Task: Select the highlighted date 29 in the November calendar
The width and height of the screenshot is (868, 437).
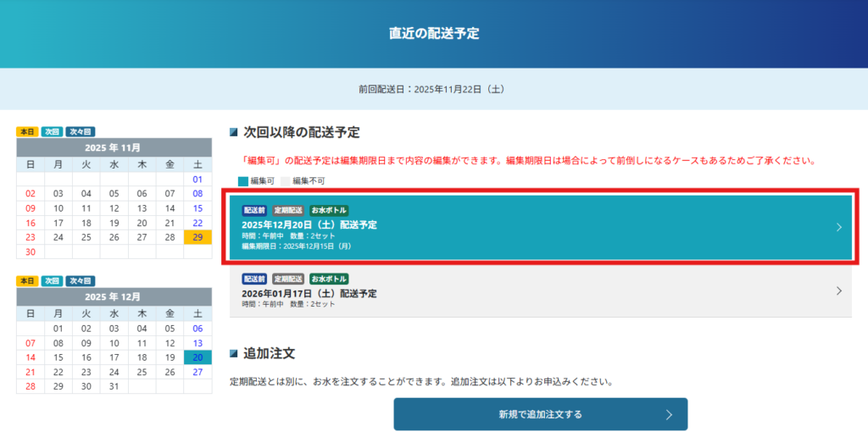Action: pyautogui.click(x=198, y=237)
